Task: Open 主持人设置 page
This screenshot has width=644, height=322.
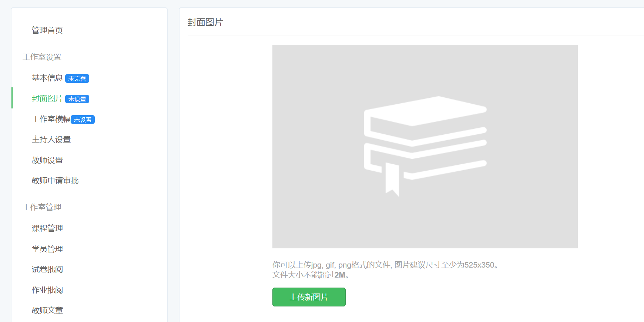Action: pos(51,140)
